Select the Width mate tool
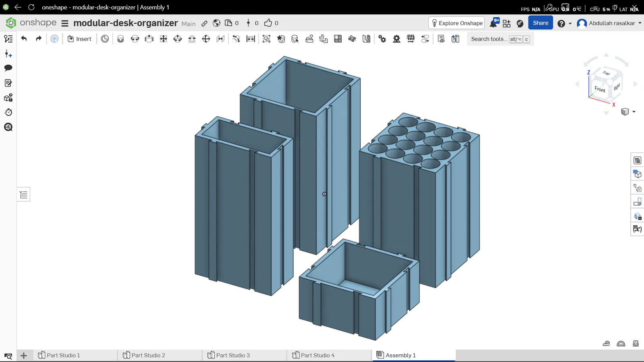The width and height of the screenshot is (644, 362). click(251, 39)
